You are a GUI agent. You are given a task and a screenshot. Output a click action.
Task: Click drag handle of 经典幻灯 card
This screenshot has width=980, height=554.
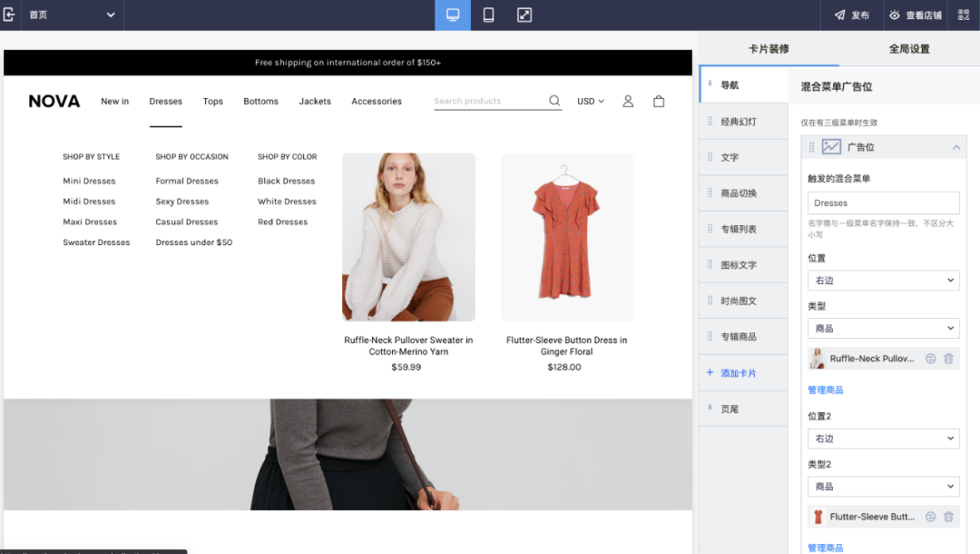[710, 122]
